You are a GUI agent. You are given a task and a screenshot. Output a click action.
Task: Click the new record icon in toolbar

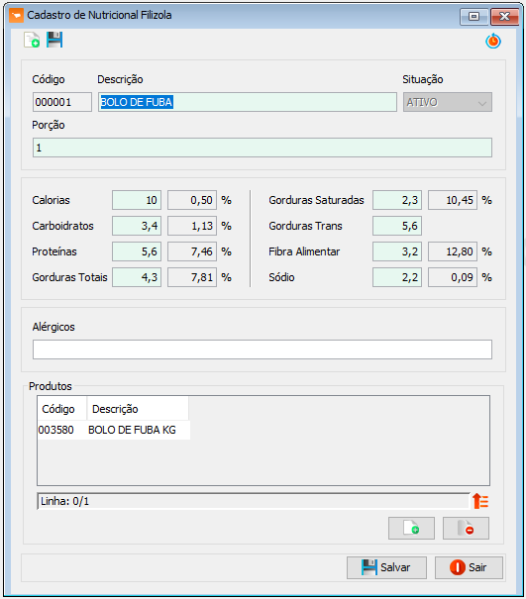[32, 40]
